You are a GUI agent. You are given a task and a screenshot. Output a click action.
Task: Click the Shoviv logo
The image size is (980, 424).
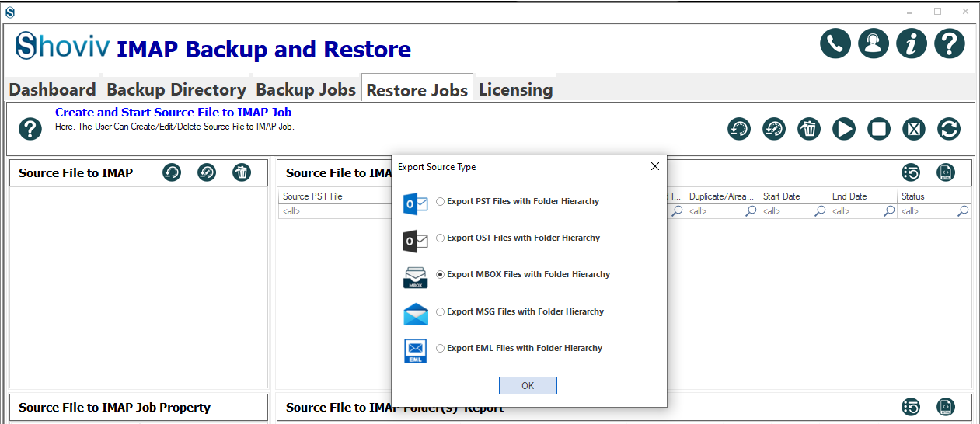coord(62,47)
